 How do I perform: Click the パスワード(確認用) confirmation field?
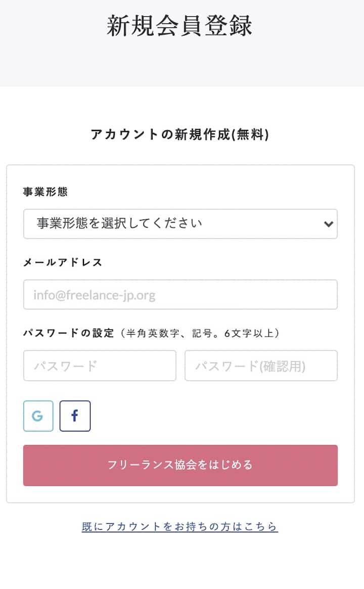pos(261,366)
